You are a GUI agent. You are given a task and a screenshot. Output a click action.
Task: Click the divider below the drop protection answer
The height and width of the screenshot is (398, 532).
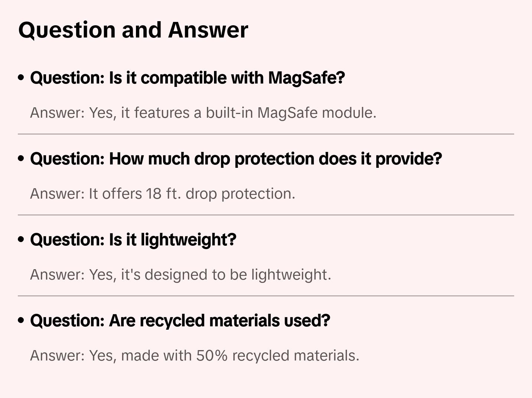pos(266,215)
